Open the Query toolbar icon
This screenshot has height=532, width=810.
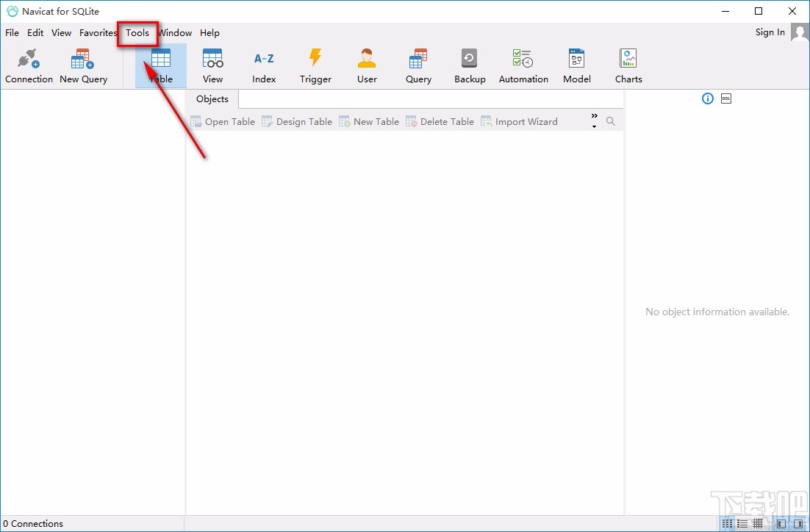point(418,58)
